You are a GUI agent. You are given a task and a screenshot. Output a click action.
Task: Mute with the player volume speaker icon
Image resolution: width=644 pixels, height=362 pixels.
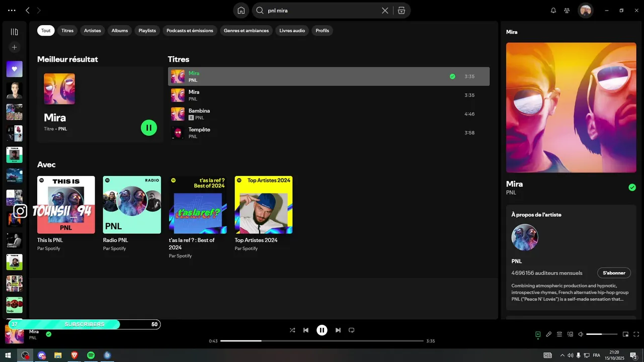pos(581,334)
